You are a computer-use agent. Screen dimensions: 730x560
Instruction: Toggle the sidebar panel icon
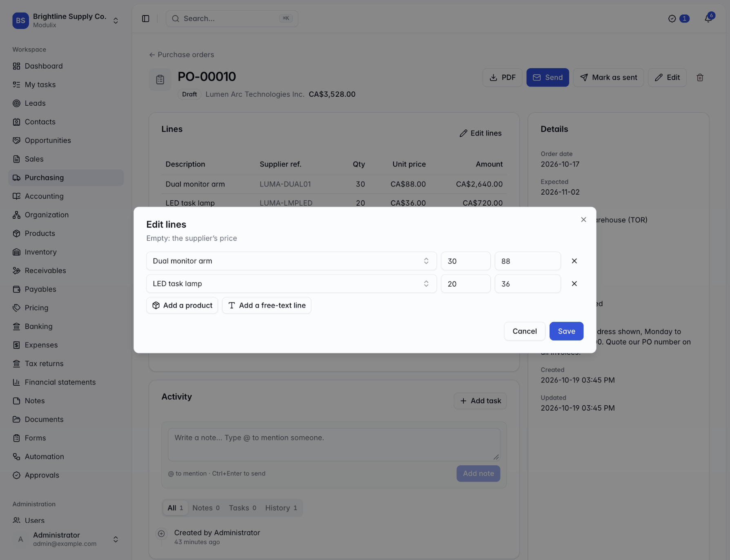pos(145,19)
